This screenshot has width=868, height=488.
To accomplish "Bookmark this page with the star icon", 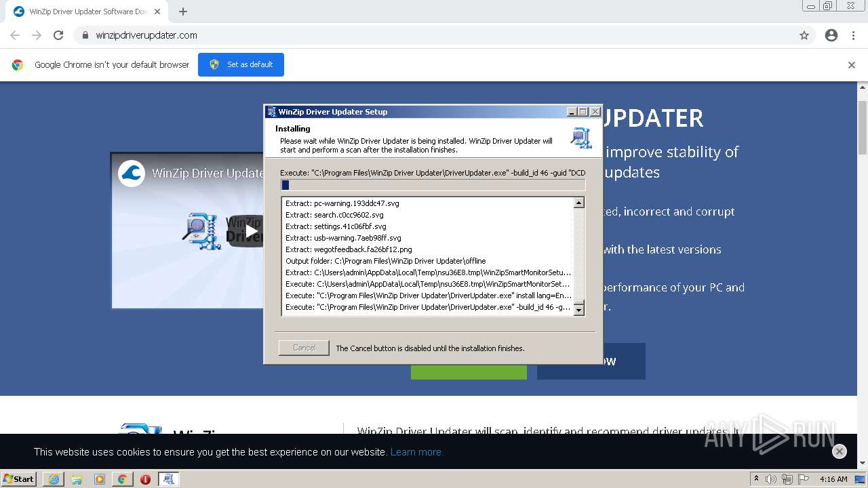I will [804, 35].
